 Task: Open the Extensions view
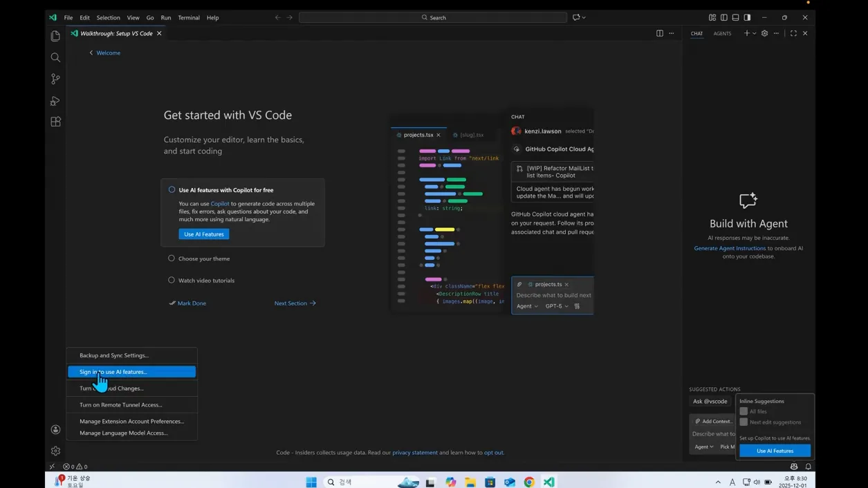coord(55,122)
